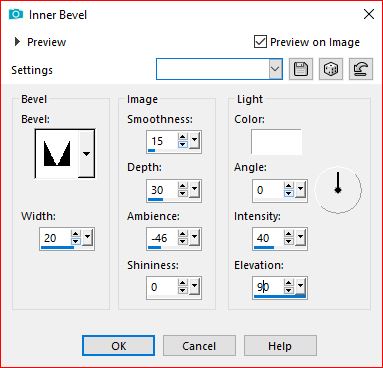
Task: Increase Smoothness with the up arrow
Action: (183, 137)
